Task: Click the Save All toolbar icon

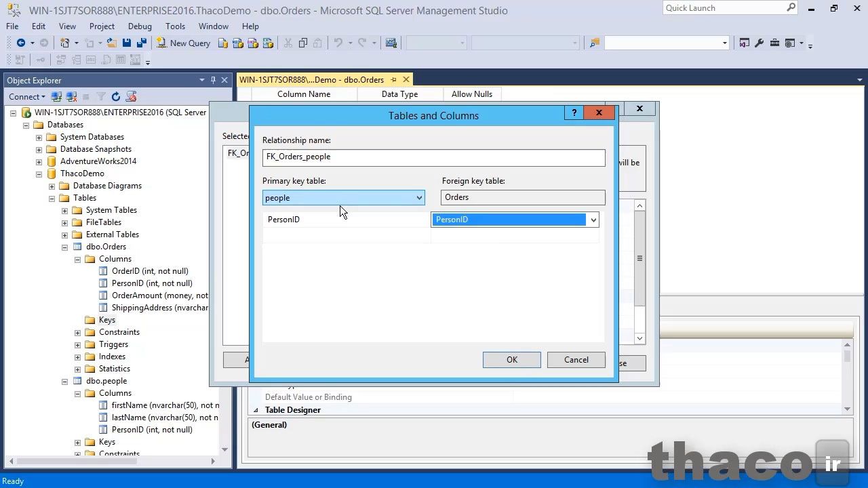Action: [141, 43]
